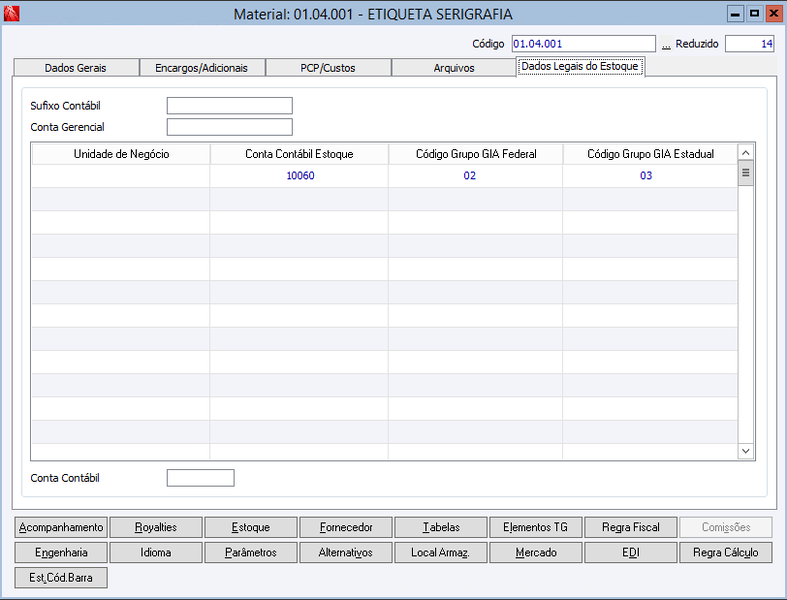Open the Regra Cálculo button
Screen dimensions: 787x600
tap(726, 552)
